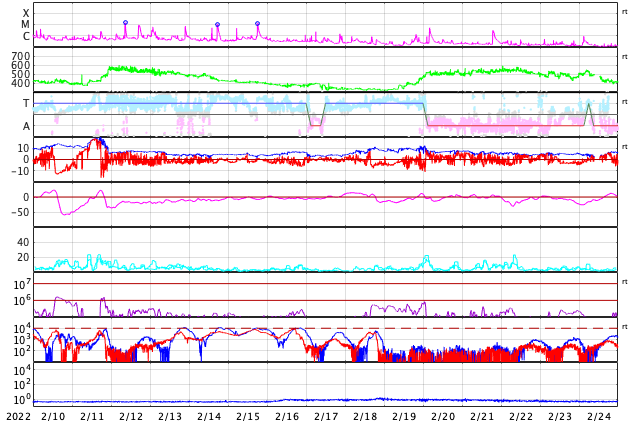Viewport: 634px width, 424px height.
Task: Click the "10⁷" tick on purple plot
Action: pos(22,284)
